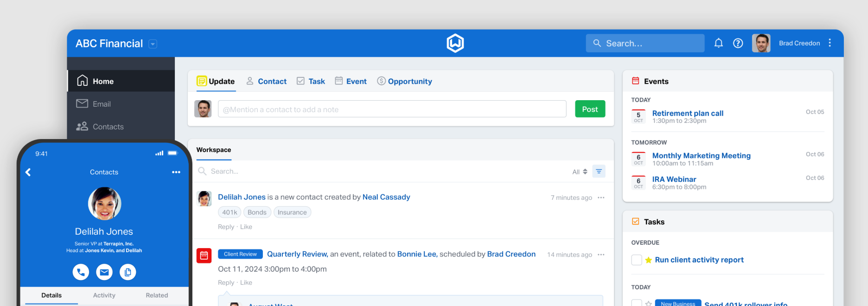This screenshot has height=306, width=868.
Task: Open the help question mark icon
Action: pyautogui.click(x=738, y=43)
